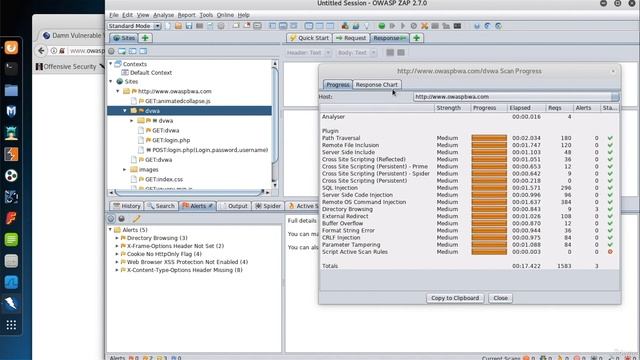Viewport: 640px width, 360px height.
Task: Expand the Directory Browsing (3) alert
Action: 117,238
